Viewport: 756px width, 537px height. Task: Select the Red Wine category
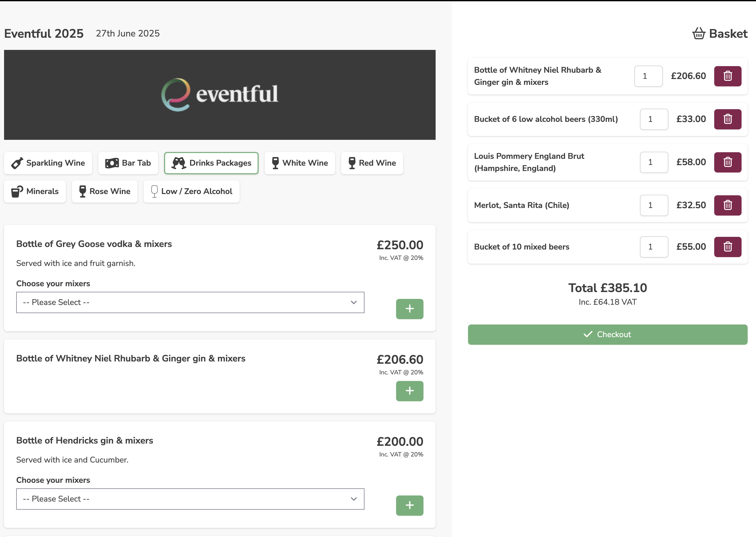click(x=372, y=163)
